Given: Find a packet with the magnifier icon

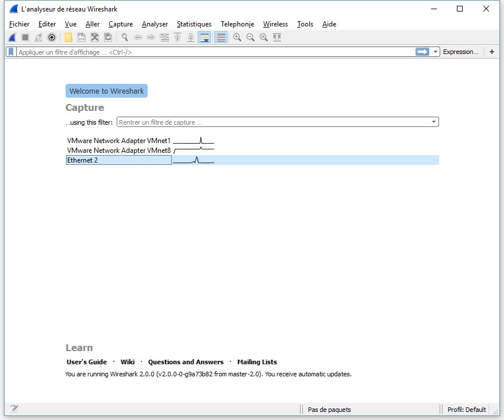Looking at the screenshot, I should (125, 37).
